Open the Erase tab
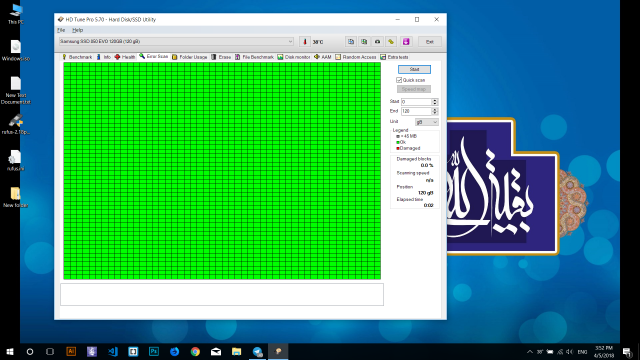This screenshot has height=360, width=640. click(x=221, y=57)
